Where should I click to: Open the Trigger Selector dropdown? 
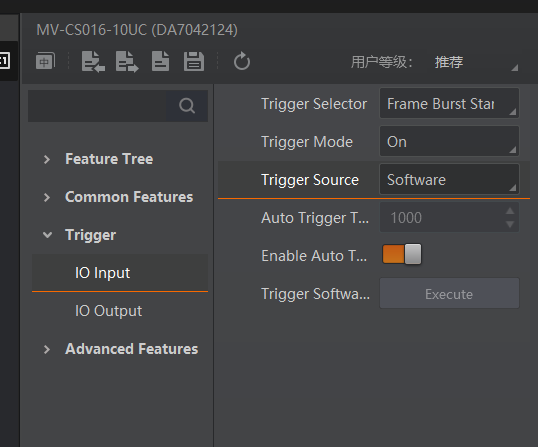tap(449, 103)
